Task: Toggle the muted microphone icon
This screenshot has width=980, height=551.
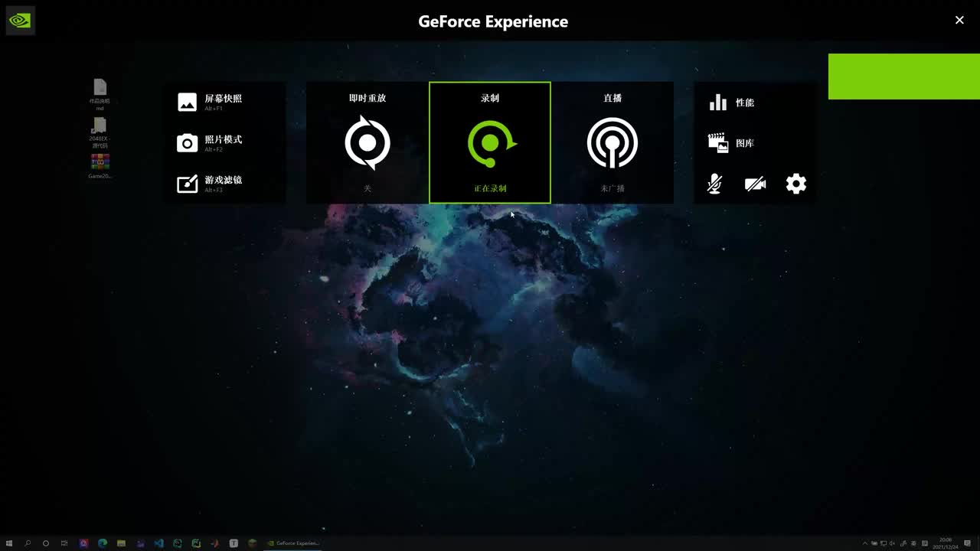Action: [714, 184]
